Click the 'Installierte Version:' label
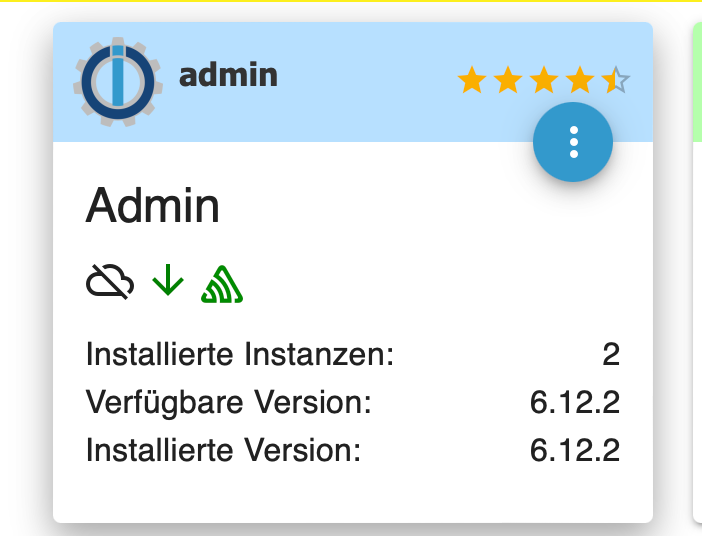Image resolution: width=702 pixels, height=536 pixels. click(222, 450)
